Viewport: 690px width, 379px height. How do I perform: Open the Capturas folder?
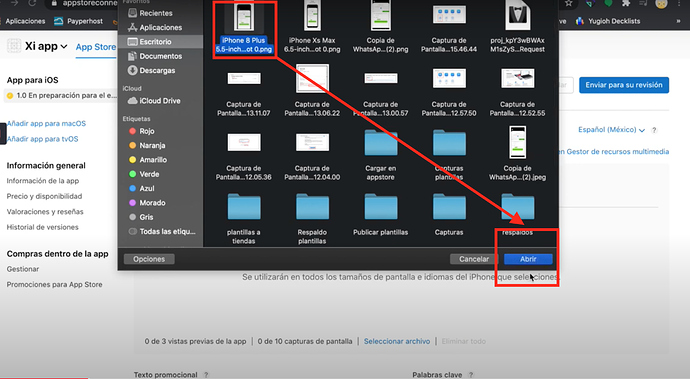point(449,215)
